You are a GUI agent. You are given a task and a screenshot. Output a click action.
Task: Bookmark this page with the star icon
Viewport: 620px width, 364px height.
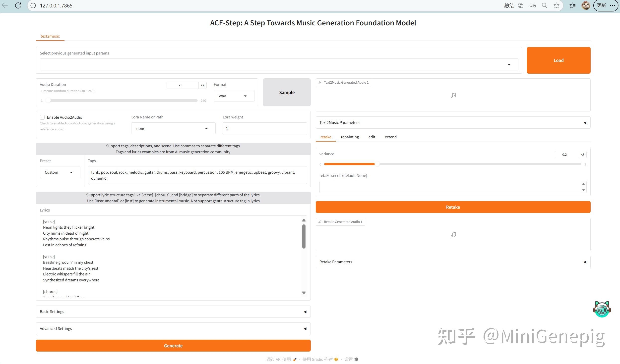(x=556, y=5)
